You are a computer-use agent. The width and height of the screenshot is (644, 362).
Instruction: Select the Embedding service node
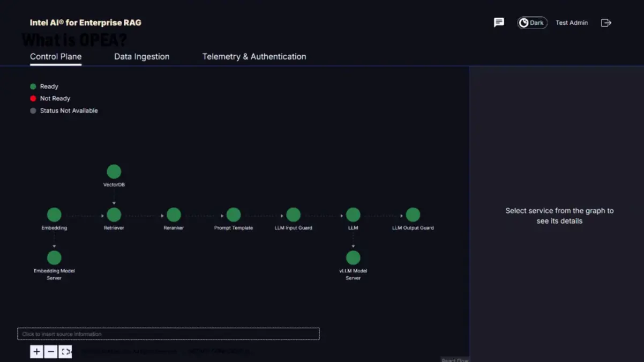[x=54, y=213]
